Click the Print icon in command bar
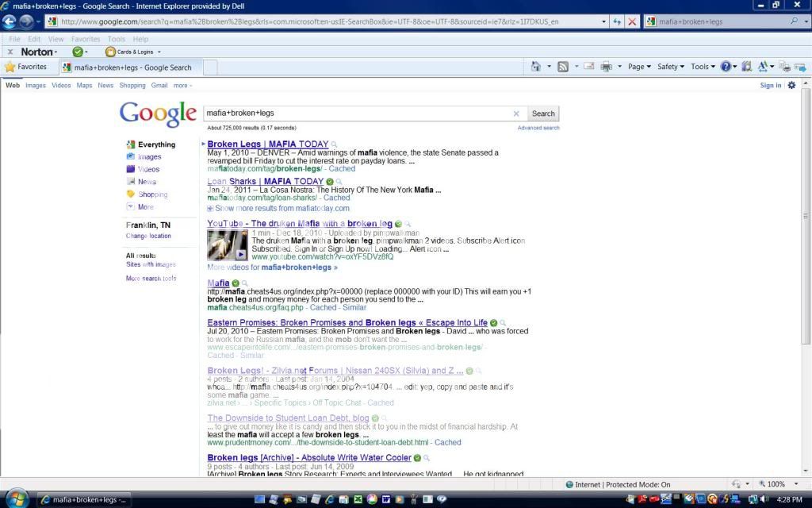The height and width of the screenshot is (508, 812). 606,67
